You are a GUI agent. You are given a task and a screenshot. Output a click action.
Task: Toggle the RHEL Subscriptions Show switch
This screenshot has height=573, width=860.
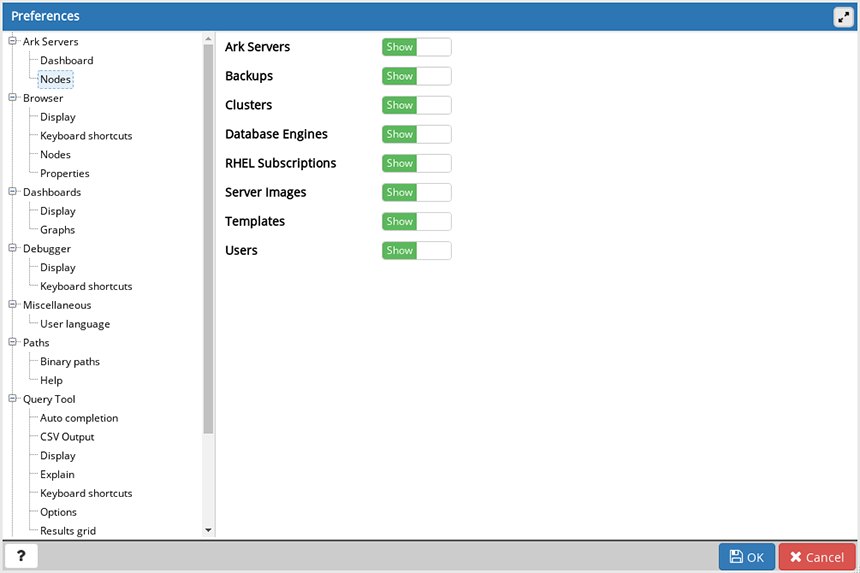417,163
